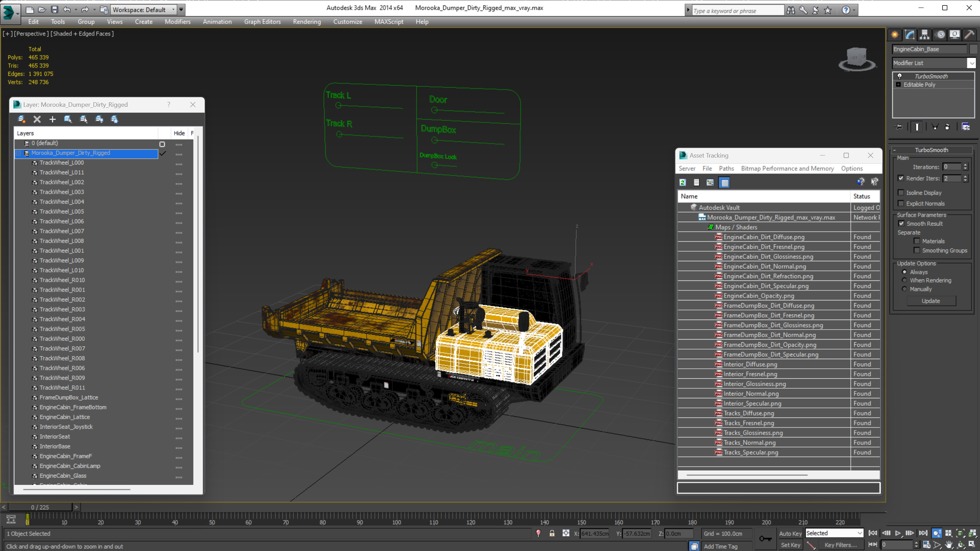Click Shaded + Edged Faces viewport label

(82, 33)
